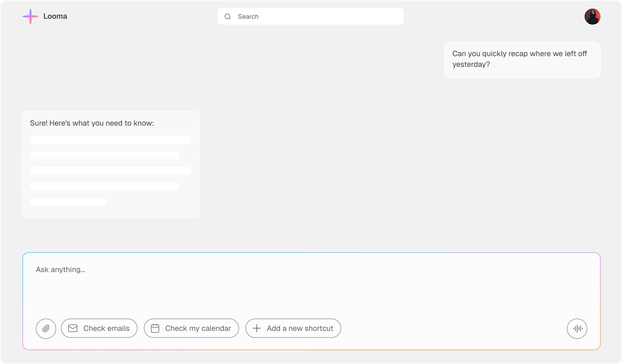Select the Check my calendar label
Image resolution: width=622 pixels, height=364 pixels.
coord(198,328)
